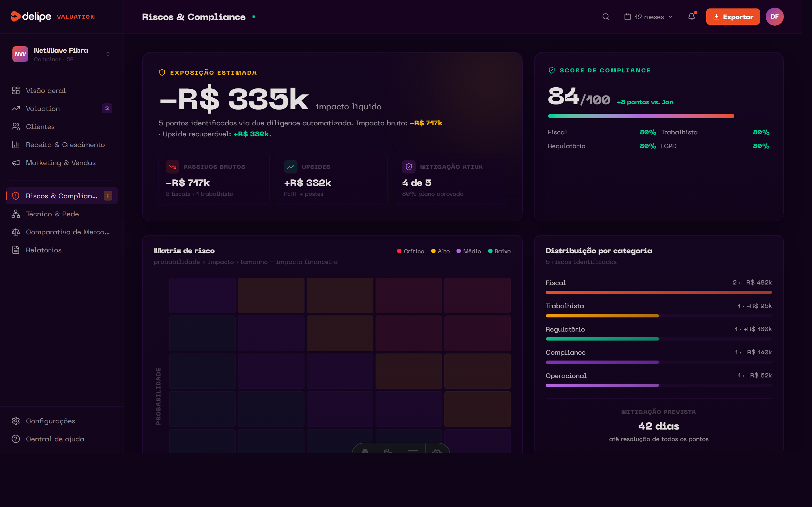Click the Comparativo de Mercado scales icon
This screenshot has height=507, width=812.
point(16,232)
